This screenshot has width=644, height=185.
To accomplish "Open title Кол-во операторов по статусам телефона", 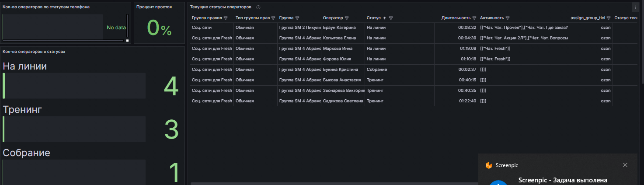I will coord(46,7).
